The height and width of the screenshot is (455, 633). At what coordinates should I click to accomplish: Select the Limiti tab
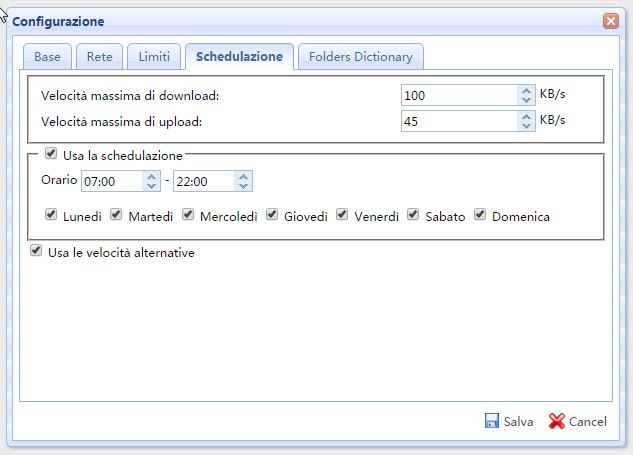(153, 57)
